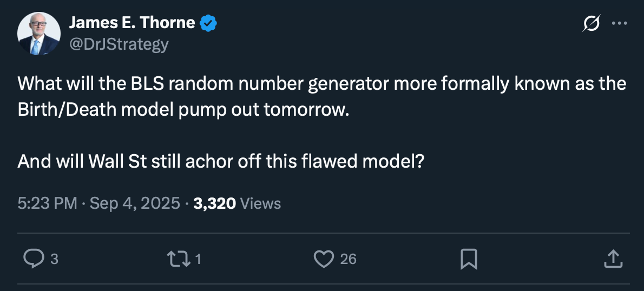Click the 3,320 view count number

[x=214, y=203]
